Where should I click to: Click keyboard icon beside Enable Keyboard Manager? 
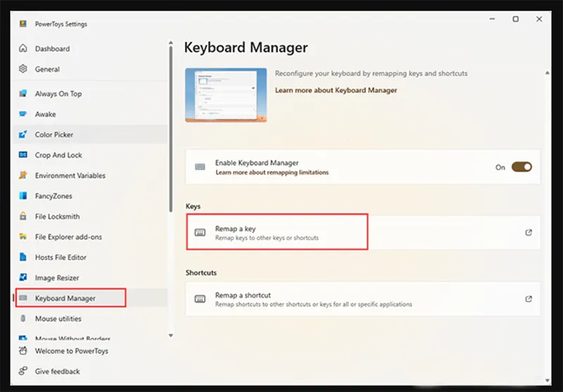200,167
